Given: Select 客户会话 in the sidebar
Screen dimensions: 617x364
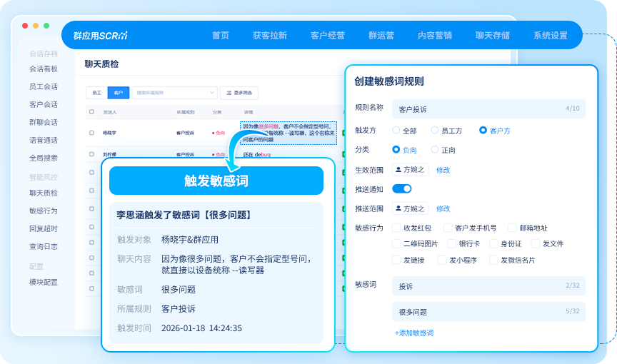Looking at the screenshot, I should click(44, 105).
